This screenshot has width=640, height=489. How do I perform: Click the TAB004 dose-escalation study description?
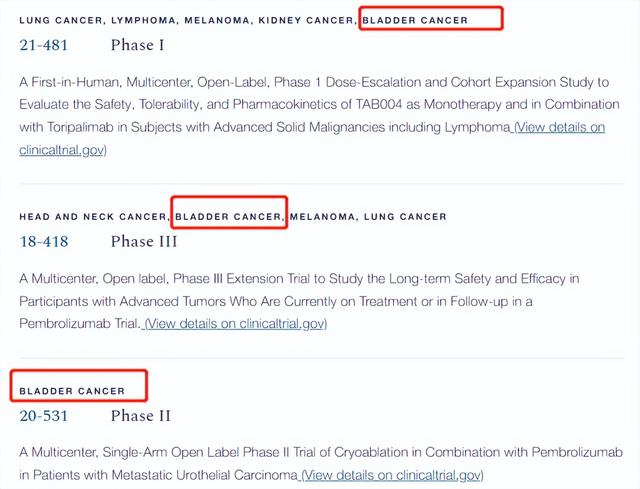(x=300, y=105)
